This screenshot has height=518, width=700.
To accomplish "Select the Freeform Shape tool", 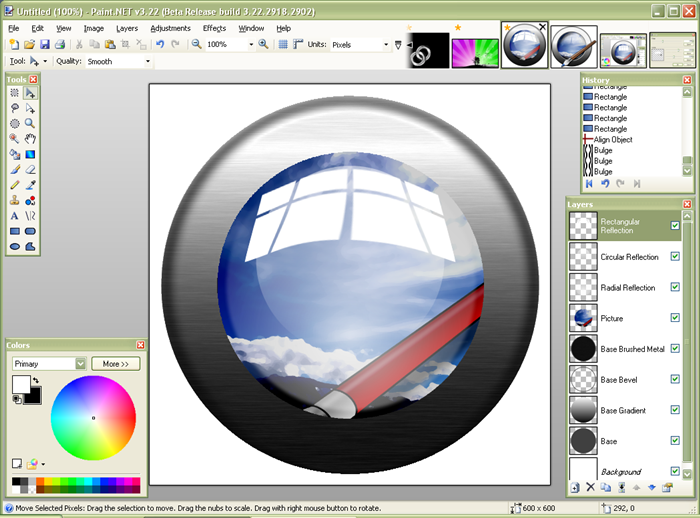I will tap(30, 246).
